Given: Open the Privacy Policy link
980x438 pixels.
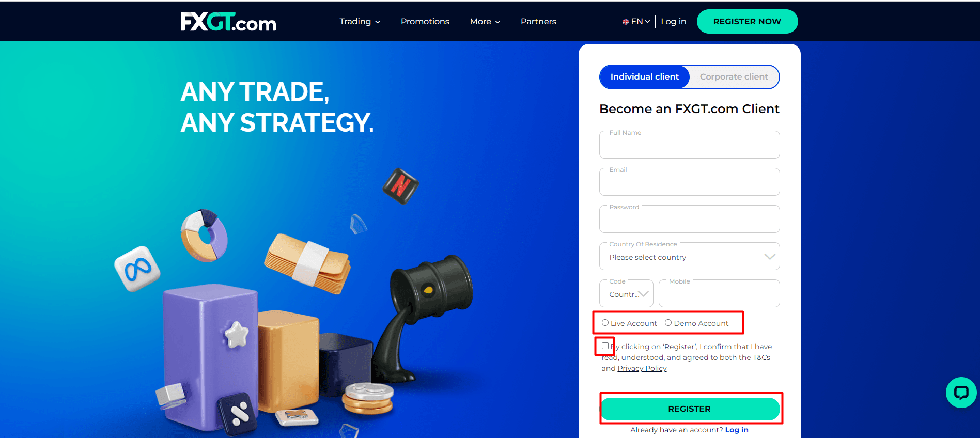Looking at the screenshot, I should point(642,368).
